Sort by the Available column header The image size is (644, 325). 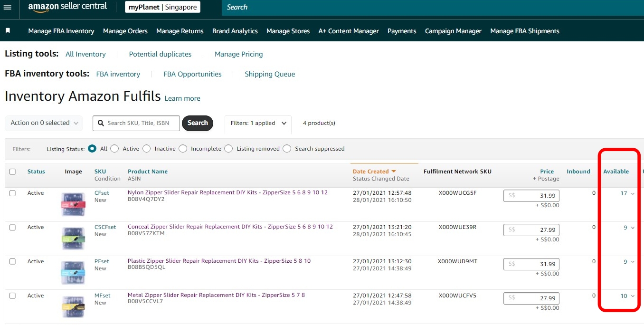click(616, 172)
